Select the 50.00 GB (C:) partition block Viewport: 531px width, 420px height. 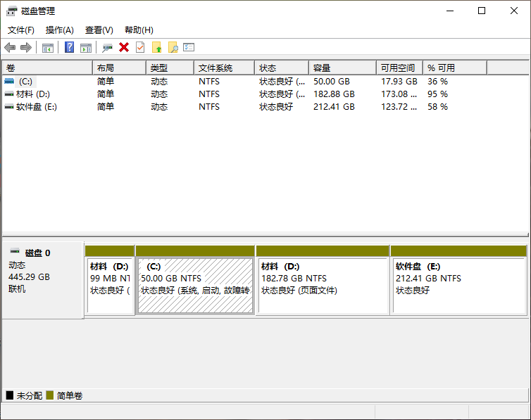[x=195, y=285]
